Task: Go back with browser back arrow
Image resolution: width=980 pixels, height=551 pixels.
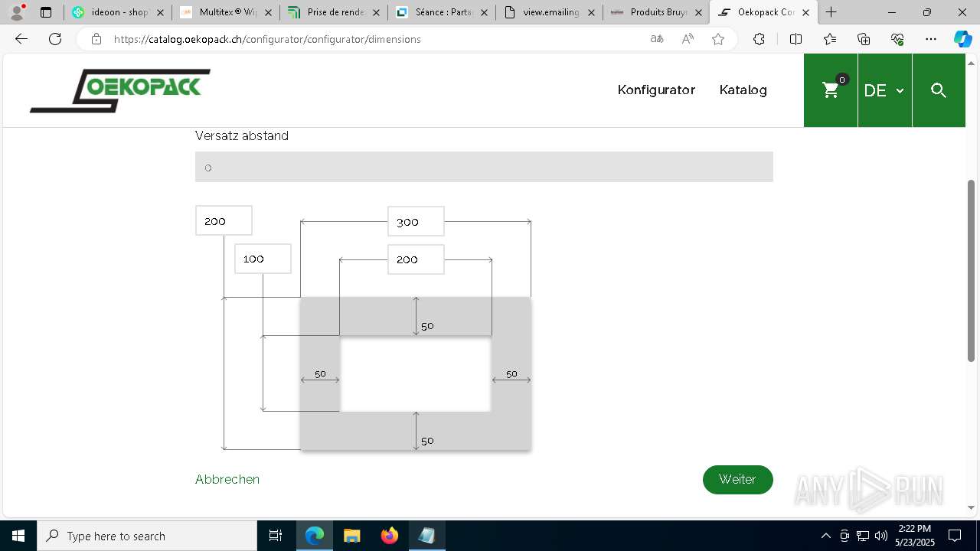Action: (x=21, y=39)
